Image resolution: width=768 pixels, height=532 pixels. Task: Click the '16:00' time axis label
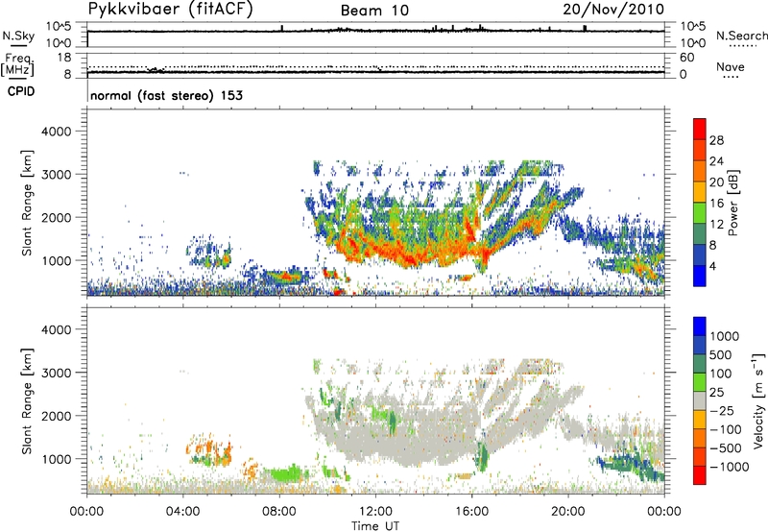(x=471, y=512)
